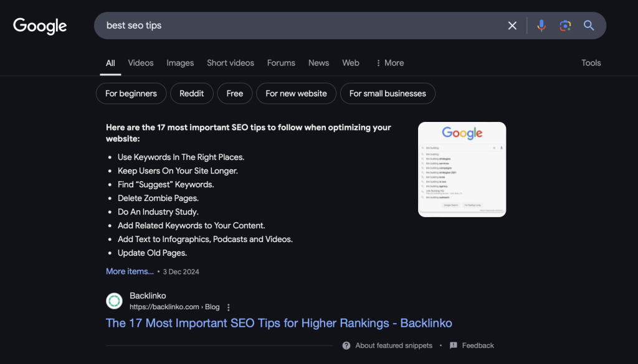The image size is (638, 364).
Task: Switch to the Videos tab
Action: click(x=141, y=63)
